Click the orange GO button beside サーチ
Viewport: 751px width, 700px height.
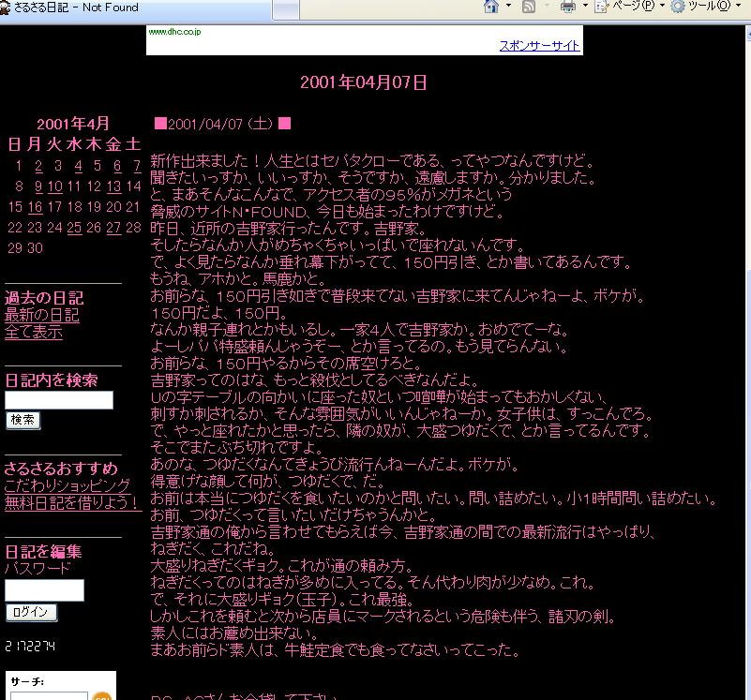coord(101,696)
